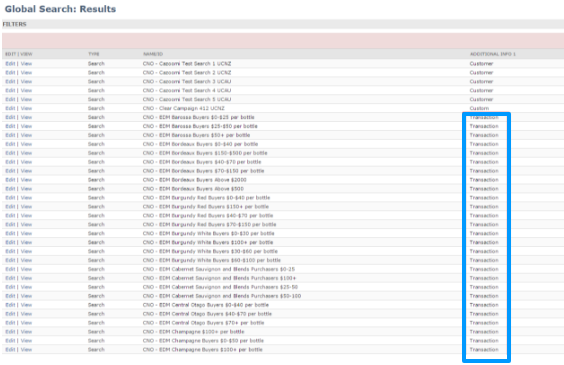Screen dimensions: 564x365
Task: Select 'Search' type cell of Cazoomi Test Search 4
Action: point(96,91)
